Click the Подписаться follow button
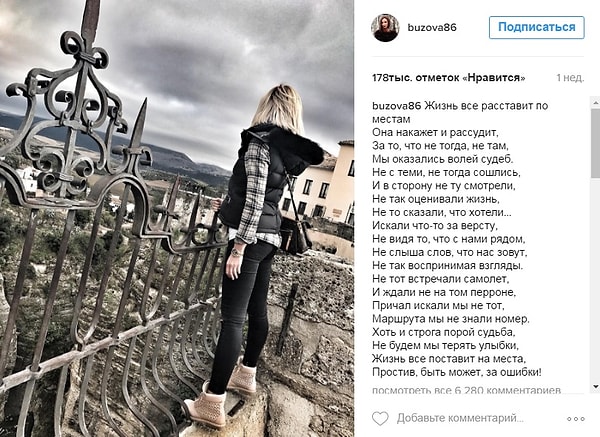The height and width of the screenshot is (437, 600). click(536, 27)
